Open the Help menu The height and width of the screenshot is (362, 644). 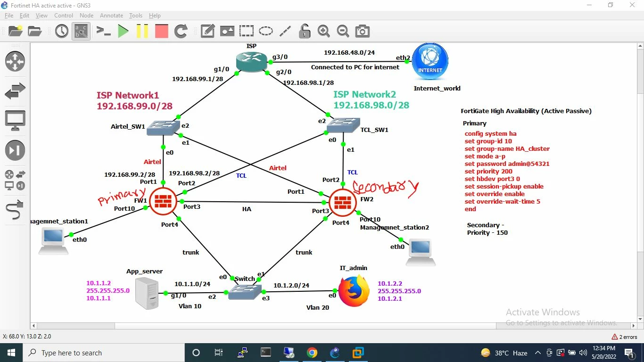tap(155, 16)
